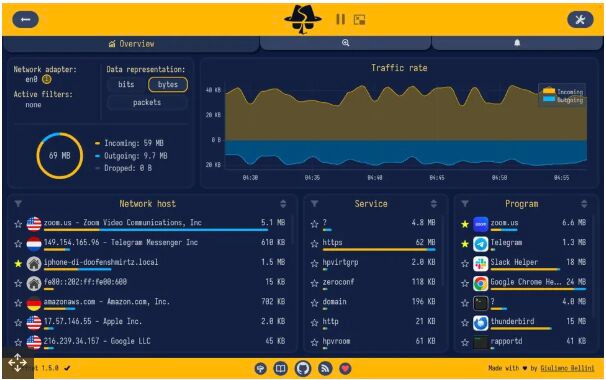606x380 pixels.
Task: Favorite the 17.57.146.55 Apple host
Action: (x=18, y=323)
